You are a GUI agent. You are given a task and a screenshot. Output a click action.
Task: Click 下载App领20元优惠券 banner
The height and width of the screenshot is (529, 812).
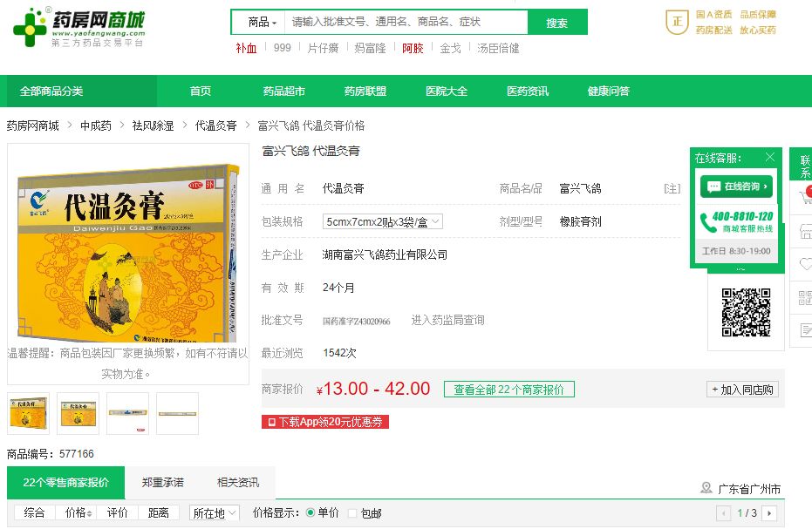coord(324,422)
